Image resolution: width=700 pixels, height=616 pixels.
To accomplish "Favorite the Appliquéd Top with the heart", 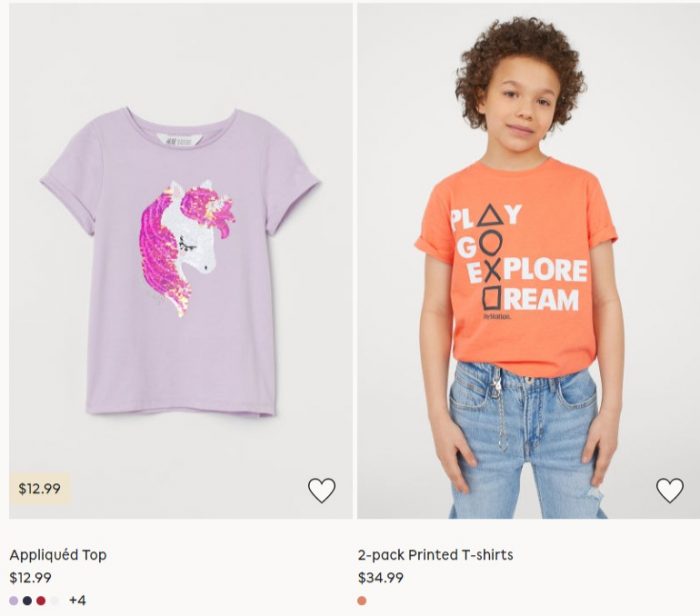I will 321,490.
